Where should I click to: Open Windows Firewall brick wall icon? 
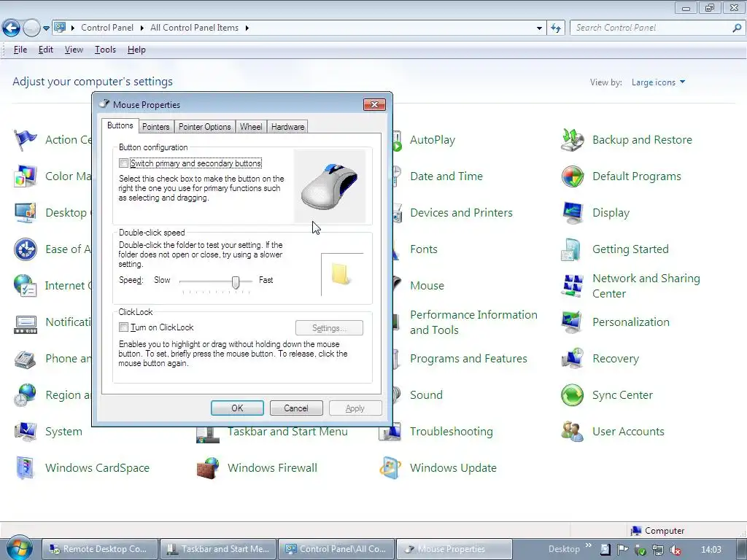208,468
